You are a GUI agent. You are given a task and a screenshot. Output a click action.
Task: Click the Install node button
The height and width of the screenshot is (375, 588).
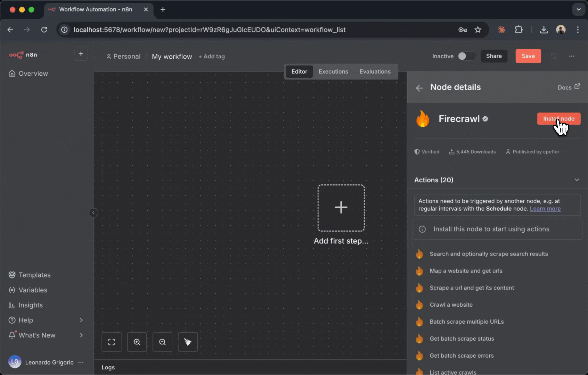coord(558,118)
